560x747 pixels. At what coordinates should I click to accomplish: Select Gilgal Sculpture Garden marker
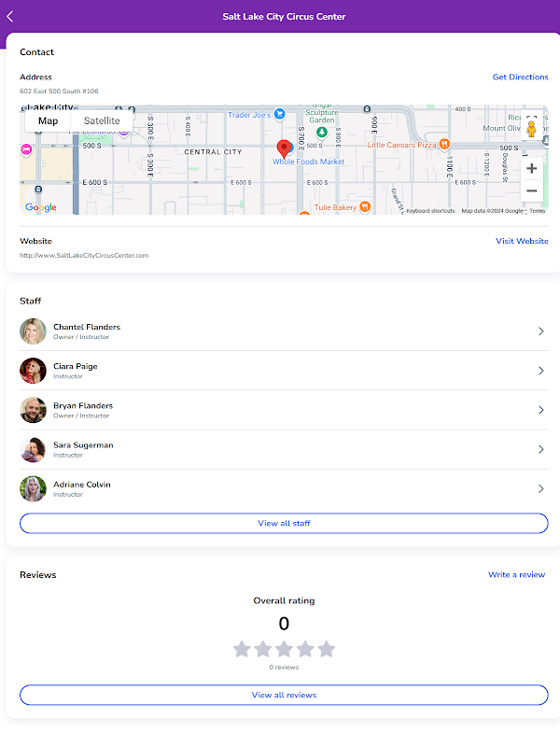pos(322,132)
